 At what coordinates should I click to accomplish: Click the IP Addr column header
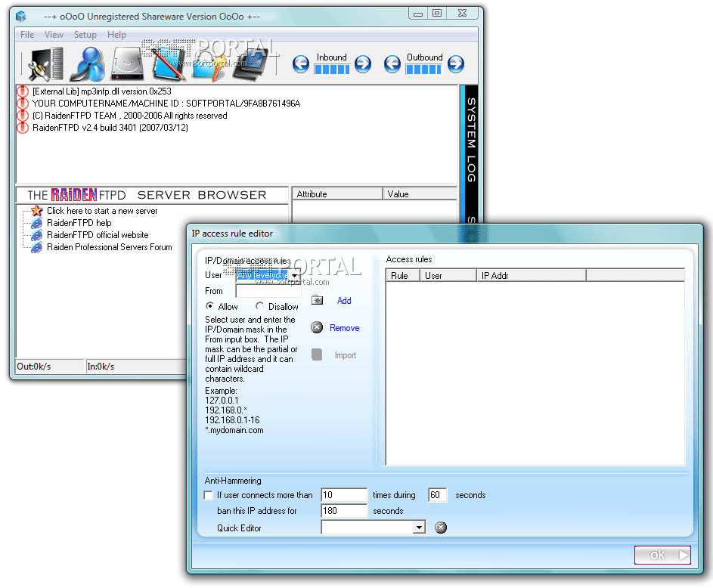pos(532,275)
